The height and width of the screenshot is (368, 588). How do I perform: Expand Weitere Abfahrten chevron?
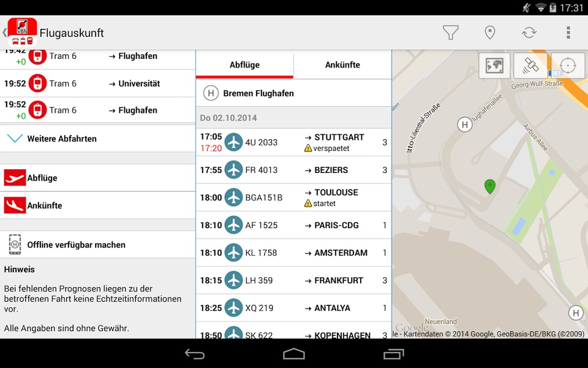pos(15,138)
